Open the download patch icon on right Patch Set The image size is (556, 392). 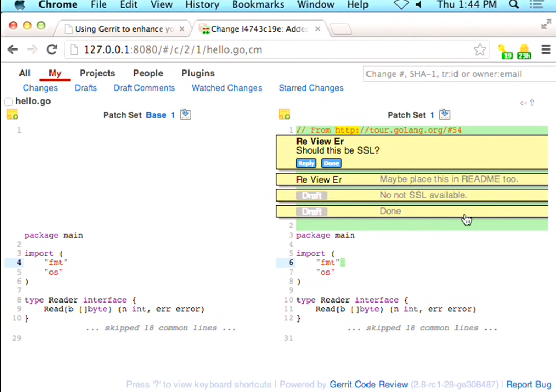click(x=444, y=114)
